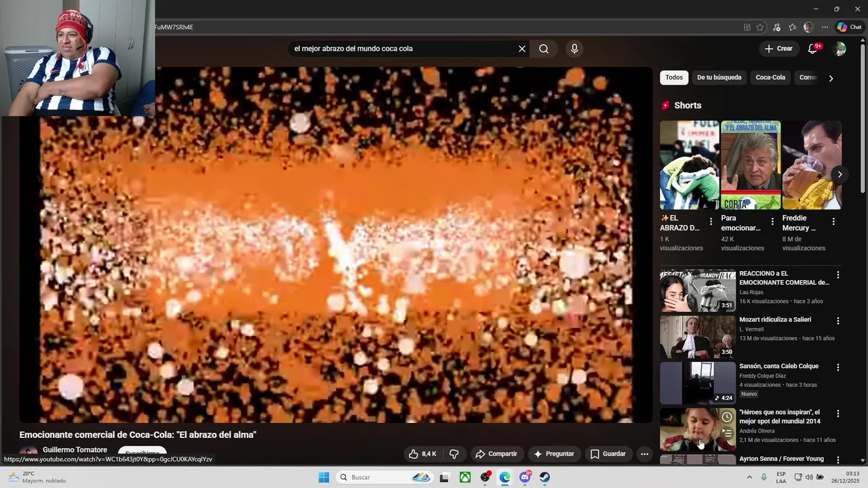Screen dimensions: 868x488
Task: Open the Ayrton Senna / Forever Young video
Action: [x=781, y=459]
